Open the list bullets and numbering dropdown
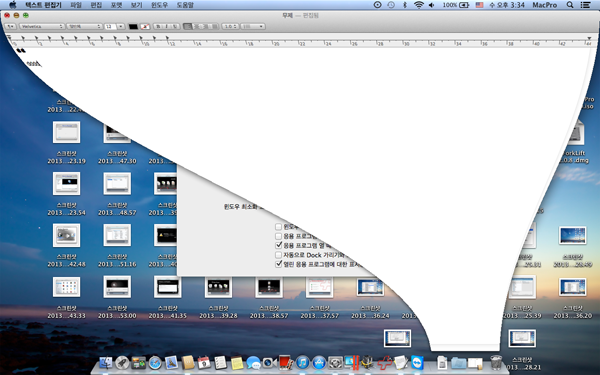 pos(253,26)
